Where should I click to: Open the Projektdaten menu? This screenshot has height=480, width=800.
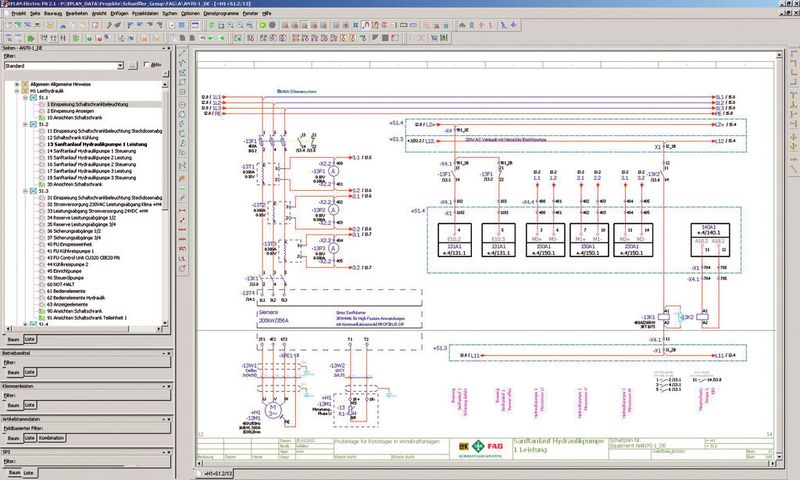point(145,13)
